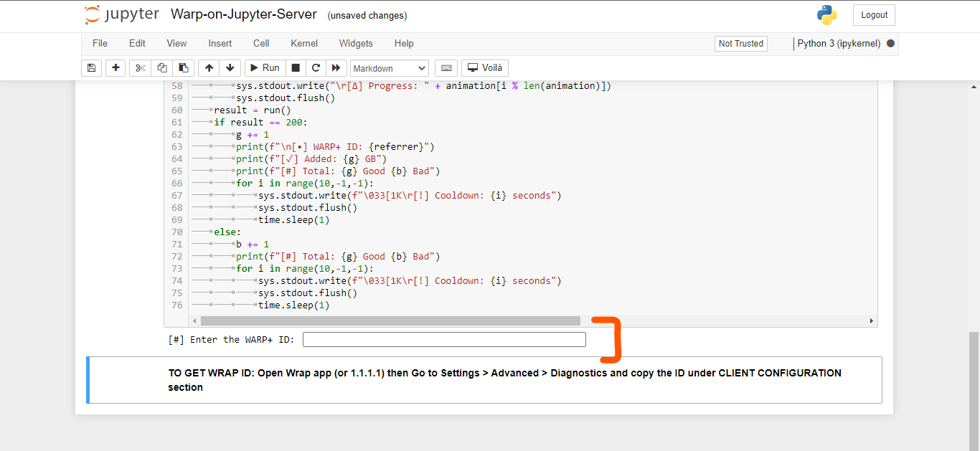Move selected cell up arrow
Screen dimensions: 980x451
[x=209, y=68]
